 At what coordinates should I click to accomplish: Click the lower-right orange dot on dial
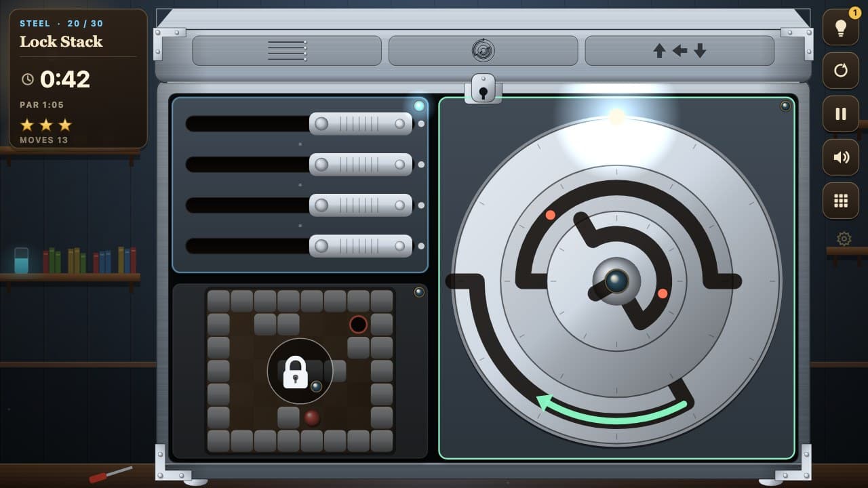pos(663,293)
